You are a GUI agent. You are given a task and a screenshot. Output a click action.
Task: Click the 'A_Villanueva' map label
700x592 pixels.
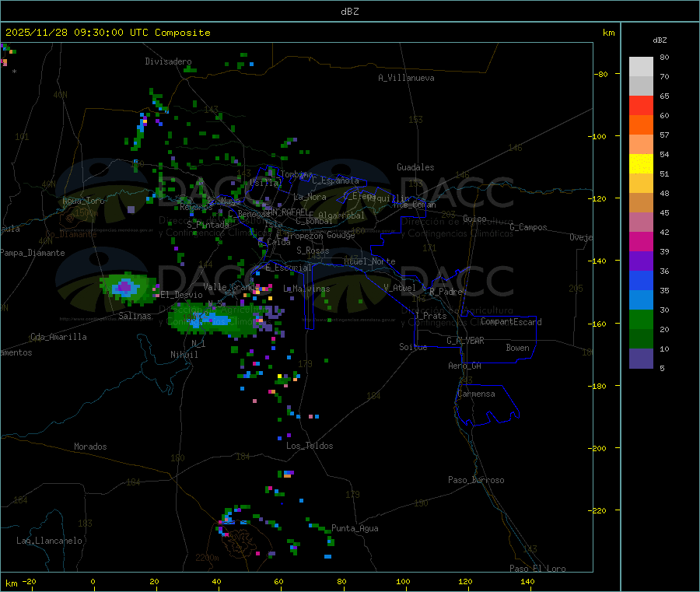click(406, 78)
